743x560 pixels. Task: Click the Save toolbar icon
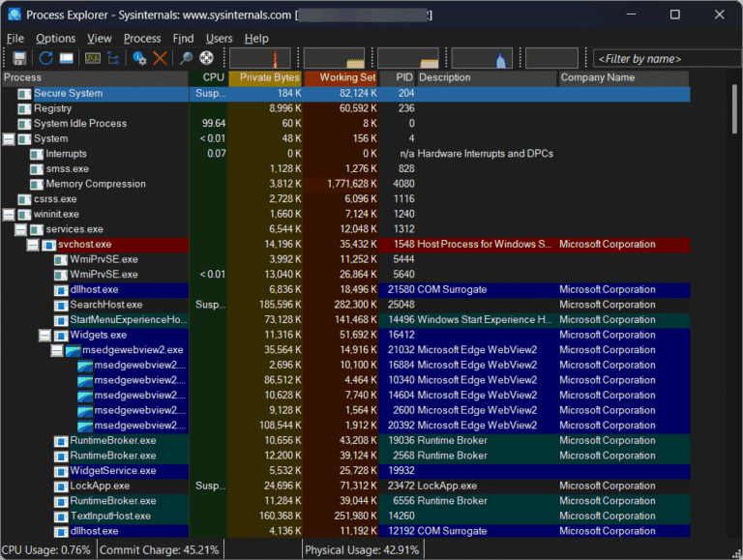[19, 58]
